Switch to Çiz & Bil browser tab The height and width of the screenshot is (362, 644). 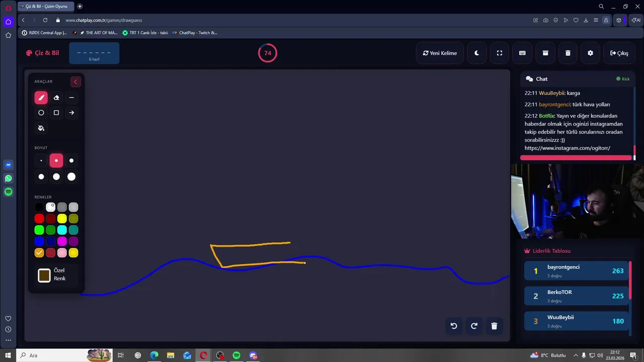46,7
